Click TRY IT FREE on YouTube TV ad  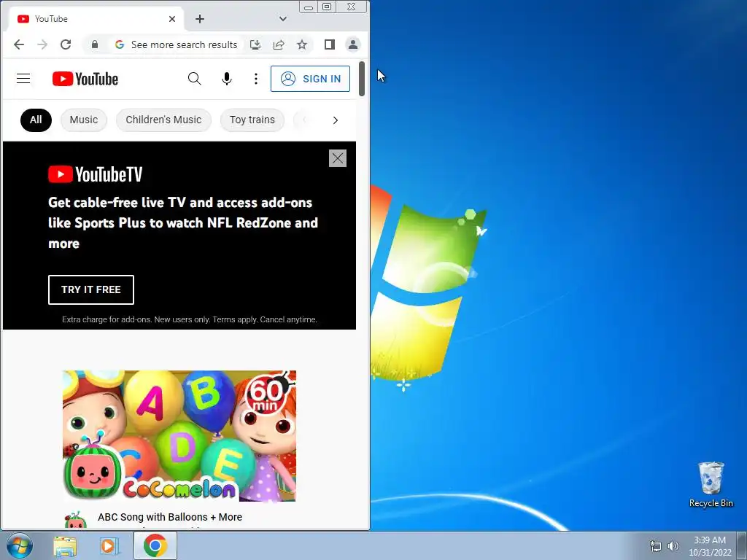click(x=91, y=289)
